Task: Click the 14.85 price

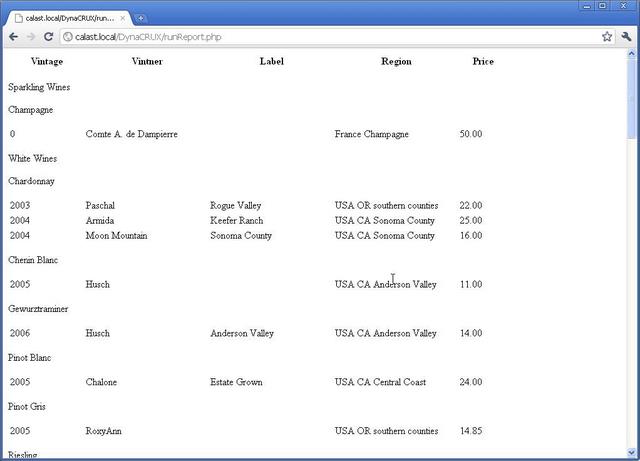Action: click(471, 431)
